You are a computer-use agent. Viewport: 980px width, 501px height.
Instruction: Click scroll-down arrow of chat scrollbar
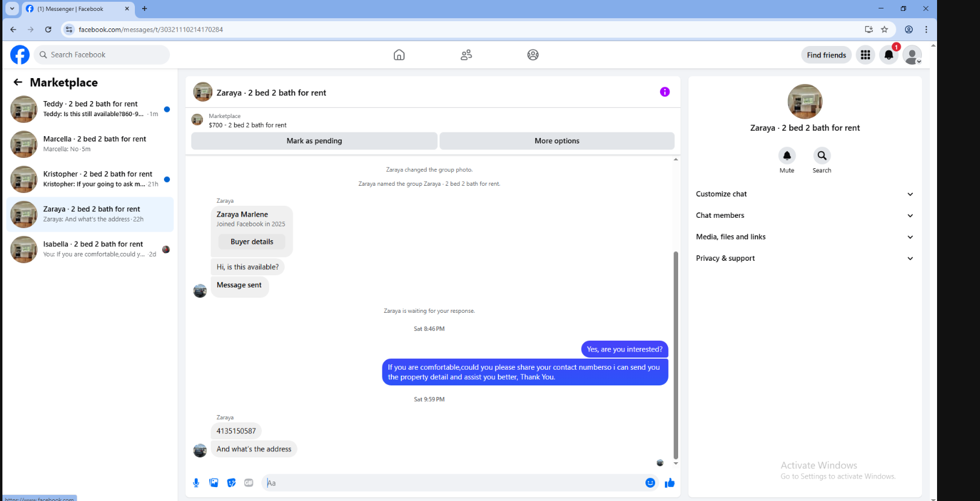coord(676,463)
